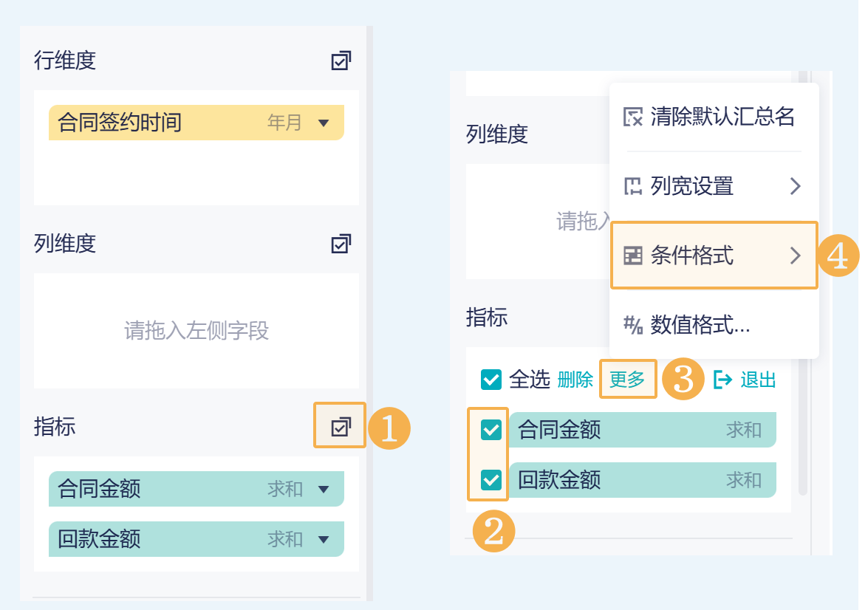The width and height of the screenshot is (868, 610).
Task: Open dropdown arrow on left 合同金额 field
Action: coord(323,489)
